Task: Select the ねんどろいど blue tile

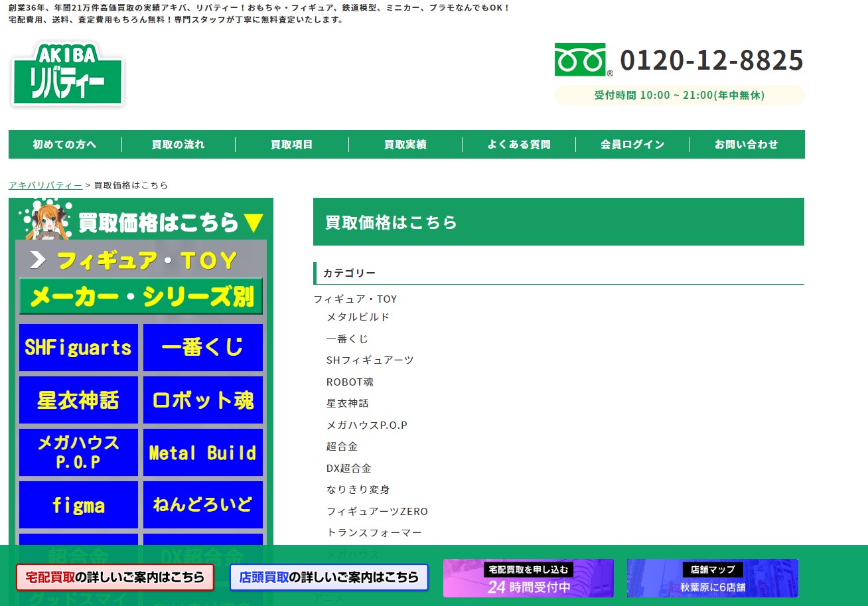Action: [x=203, y=504]
